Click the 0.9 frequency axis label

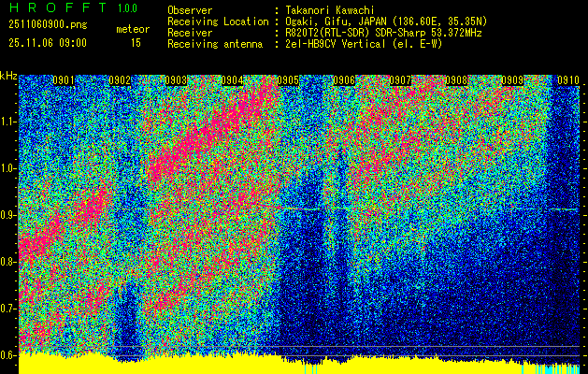(x=8, y=215)
